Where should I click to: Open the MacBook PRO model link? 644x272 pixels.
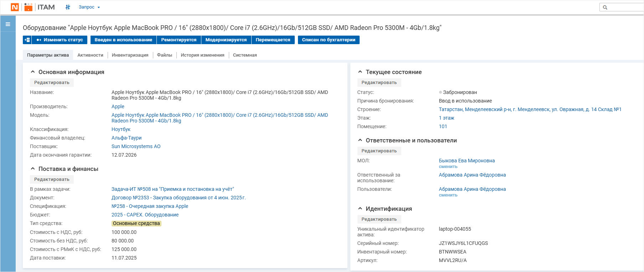pos(220,118)
